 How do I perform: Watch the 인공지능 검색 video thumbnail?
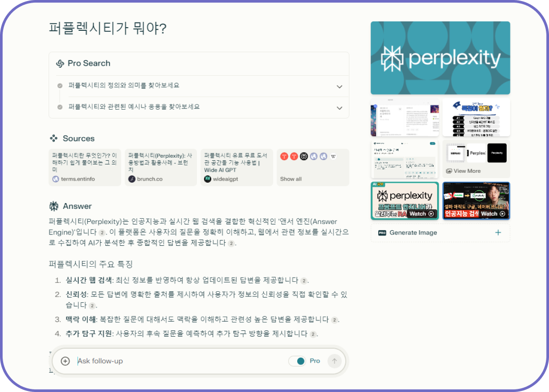[x=476, y=200]
